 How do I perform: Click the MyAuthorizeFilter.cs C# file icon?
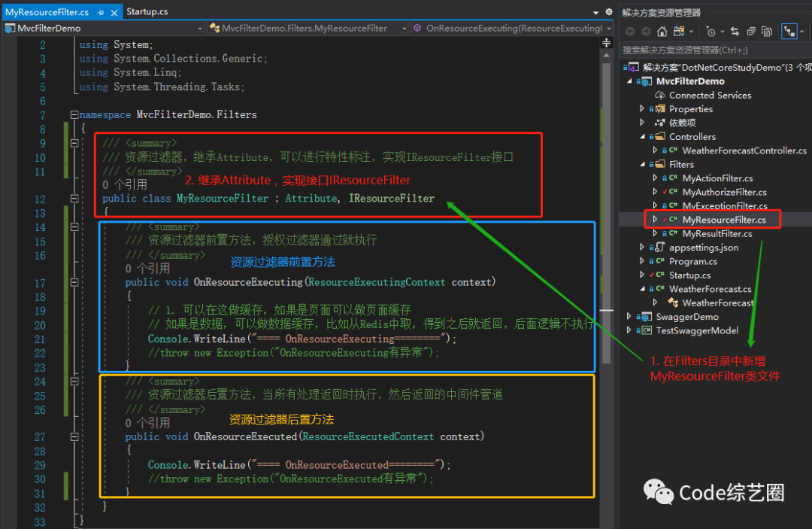click(x=673, y=192)
